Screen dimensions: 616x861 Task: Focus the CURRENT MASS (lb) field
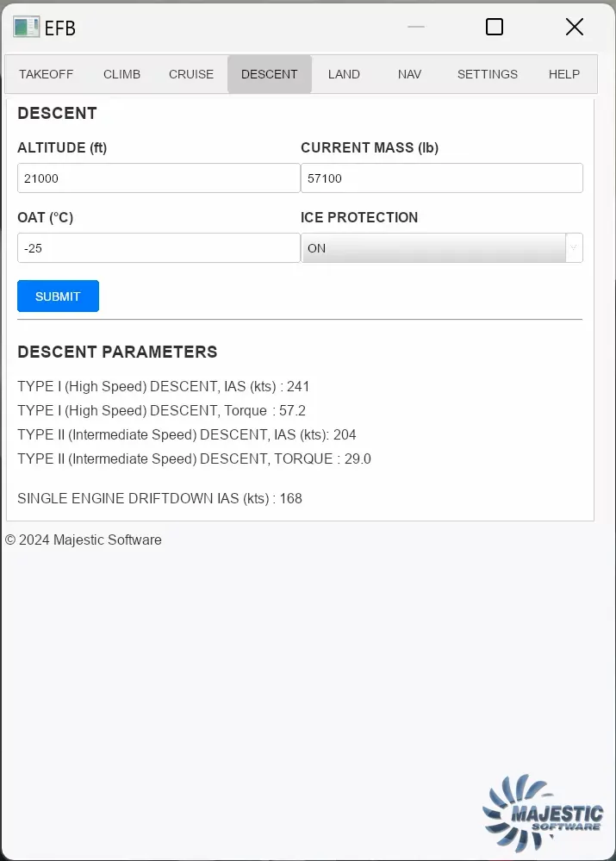(x=442, y=178)
